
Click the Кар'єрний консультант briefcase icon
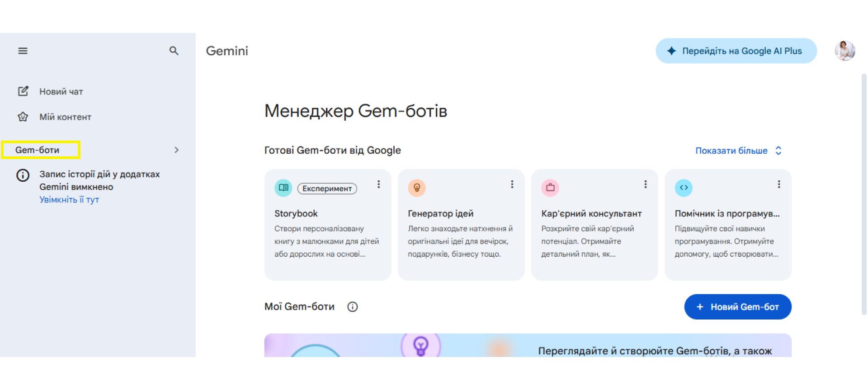[550, 188]
